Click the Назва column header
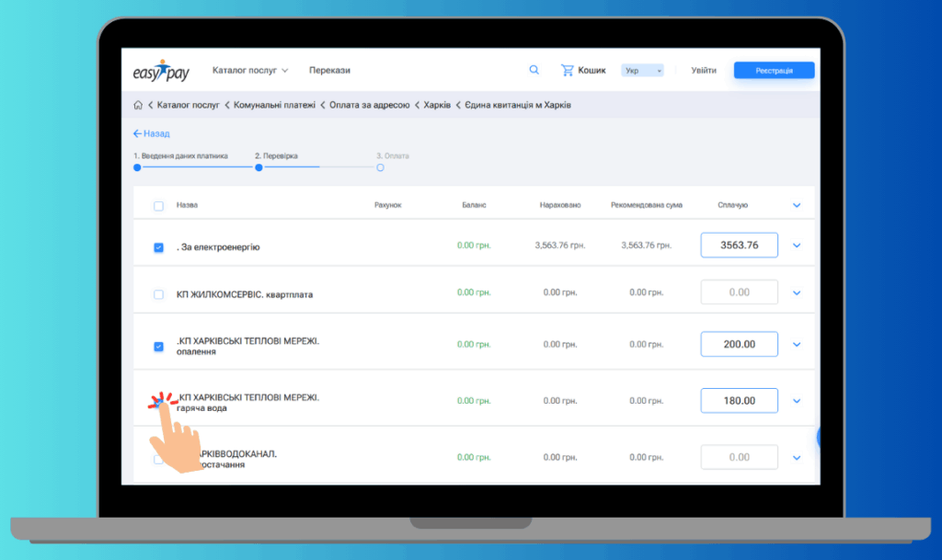 pyautogui.click(x=187, y=205)
